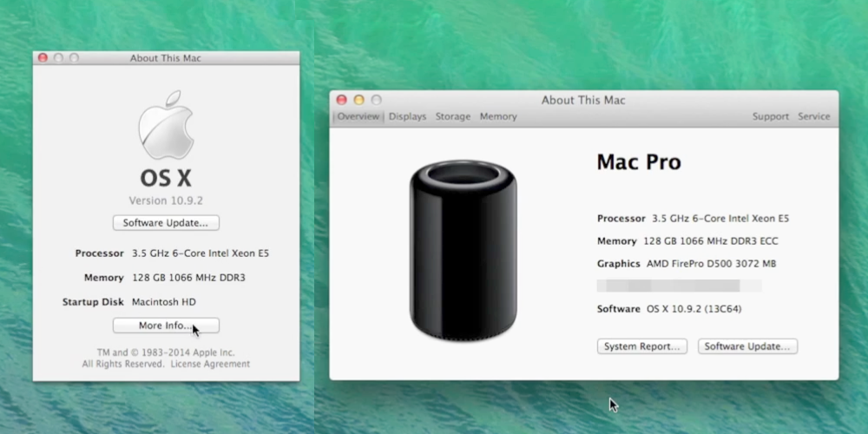Open the Memory tab
Viewport: 868px width, 434px height.
tap(498, 116)
